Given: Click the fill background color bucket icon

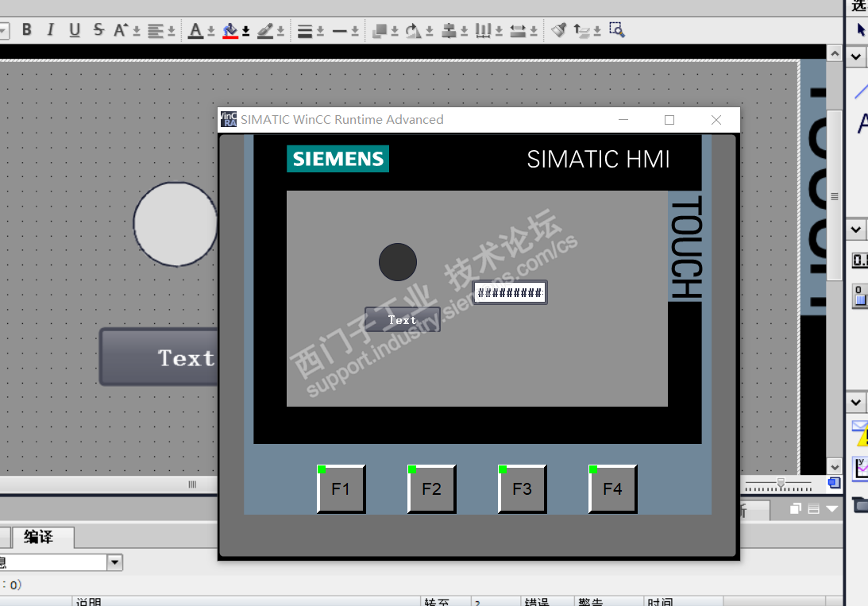Looking at the screenshot, I should point(230,30).
